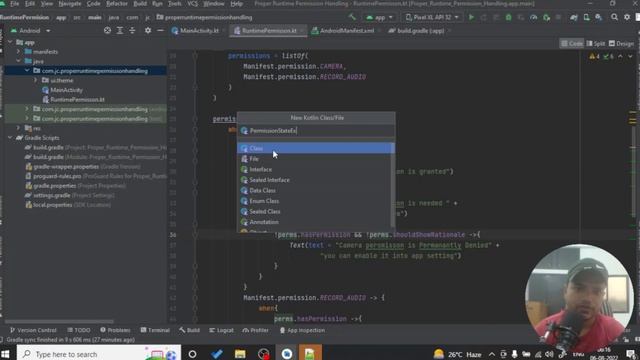The image size is (640, 360).
Task: Open the App Inspection tool window
Action: coord(302,330)
